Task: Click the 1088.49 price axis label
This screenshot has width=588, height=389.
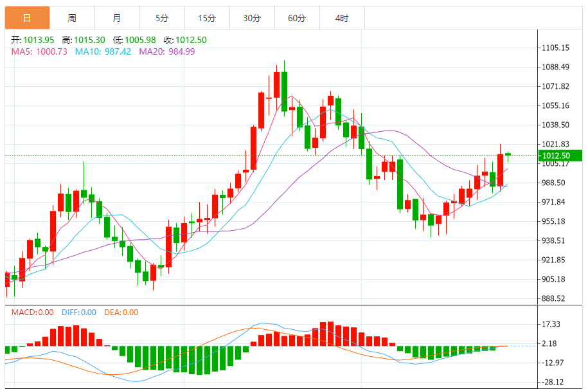Action: 555,67
